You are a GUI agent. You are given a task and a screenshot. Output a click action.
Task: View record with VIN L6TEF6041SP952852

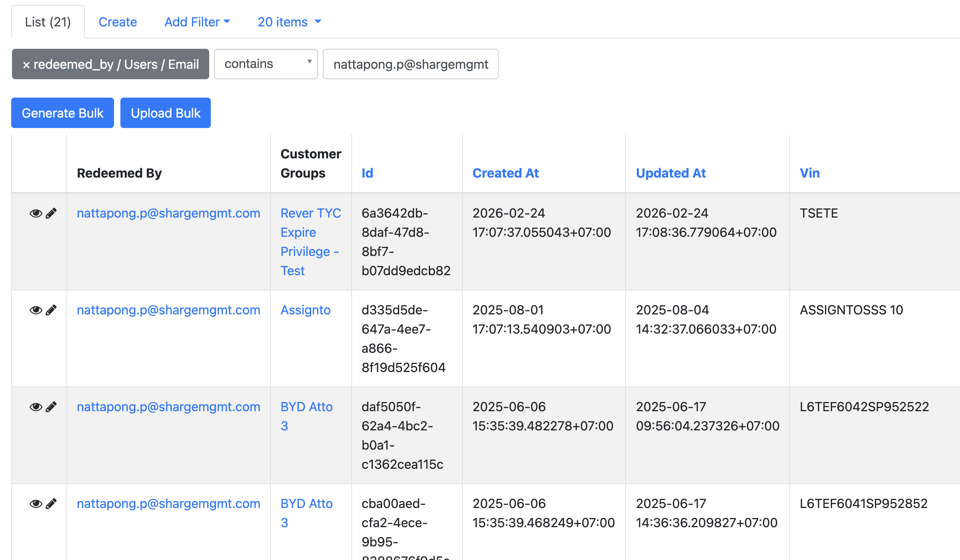coord(36,504)
